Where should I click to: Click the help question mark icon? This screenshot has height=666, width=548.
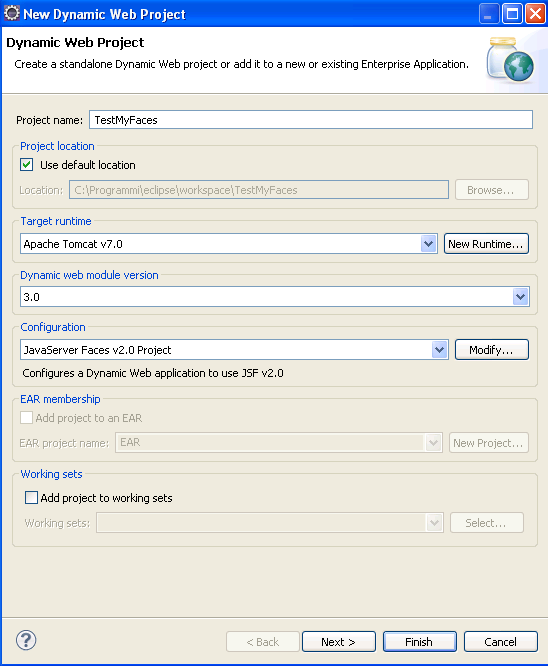(x=26, y=640)
